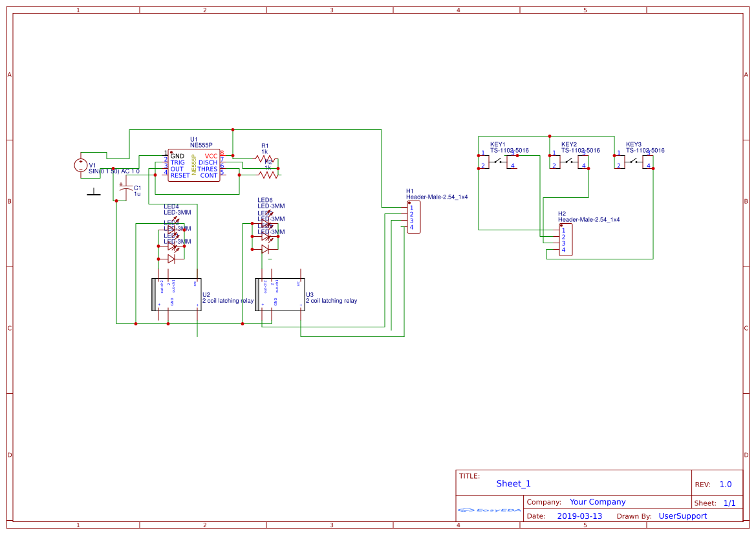Screen dimensions: 756x535
Task: Click KEY3's TS-1102-5016 part label
Action: (645, 151)
